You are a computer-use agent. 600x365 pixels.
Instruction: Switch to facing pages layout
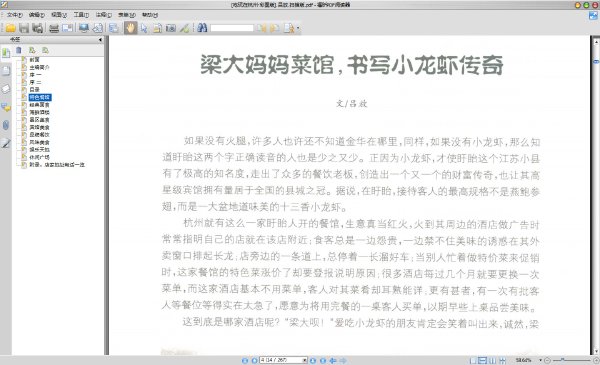click(492, 360)
